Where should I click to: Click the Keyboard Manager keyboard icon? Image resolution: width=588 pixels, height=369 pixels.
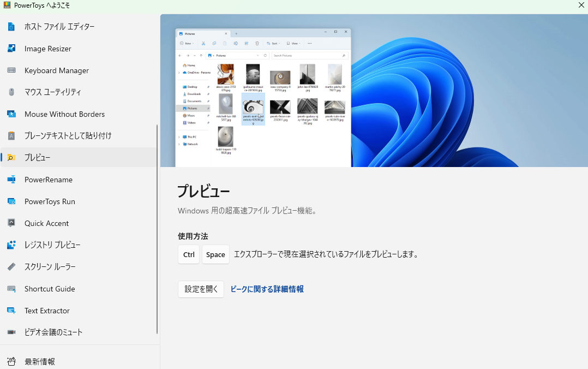[11, 70]
